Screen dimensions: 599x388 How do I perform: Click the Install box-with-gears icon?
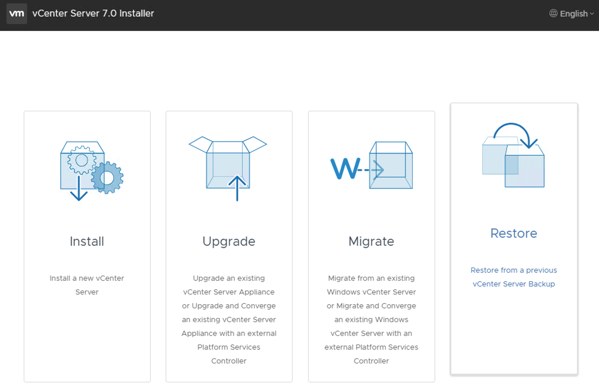tap(92, 171)
